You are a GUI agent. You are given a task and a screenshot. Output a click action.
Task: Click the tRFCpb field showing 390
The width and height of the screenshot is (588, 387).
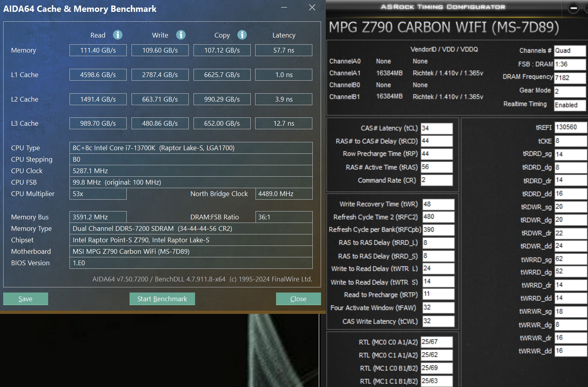(x=438, y=230)
